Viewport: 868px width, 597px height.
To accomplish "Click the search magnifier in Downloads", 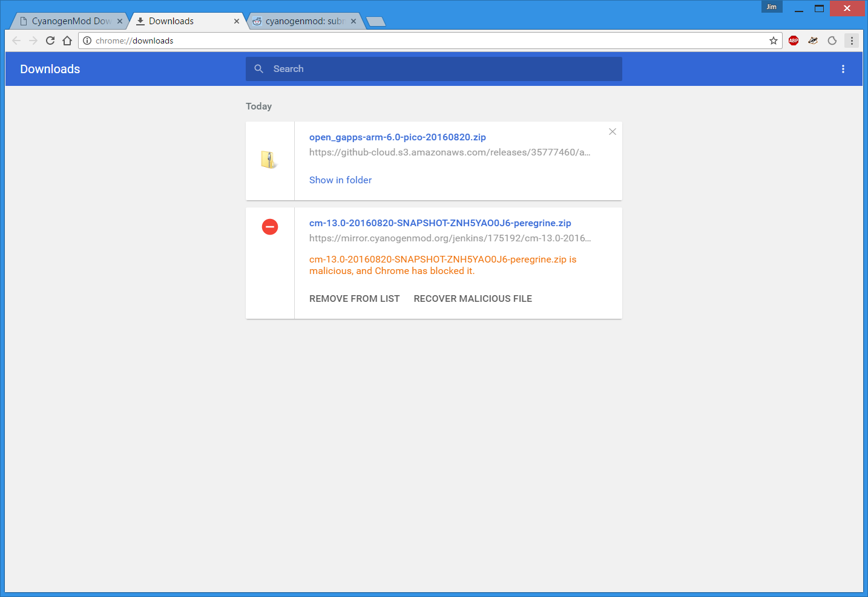I will 259,68.
